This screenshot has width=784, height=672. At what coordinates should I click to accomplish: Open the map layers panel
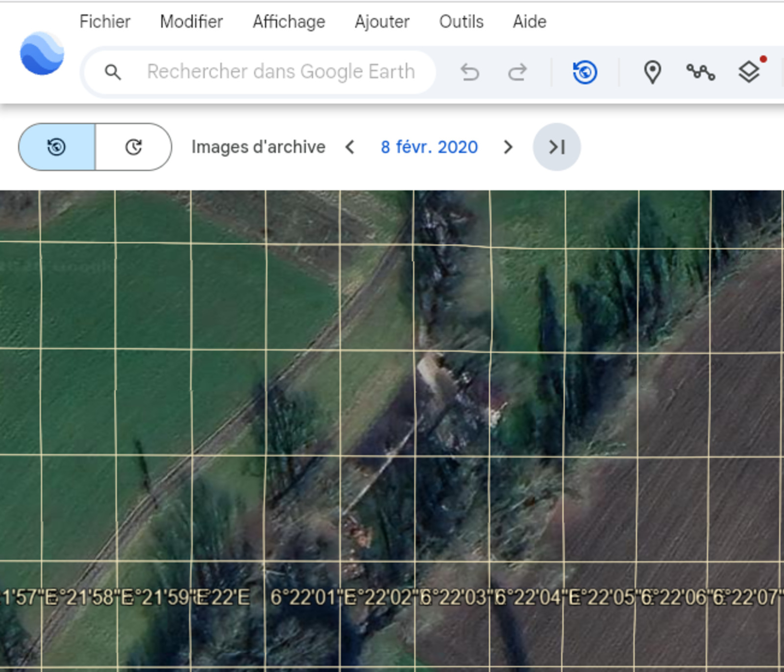749,72
